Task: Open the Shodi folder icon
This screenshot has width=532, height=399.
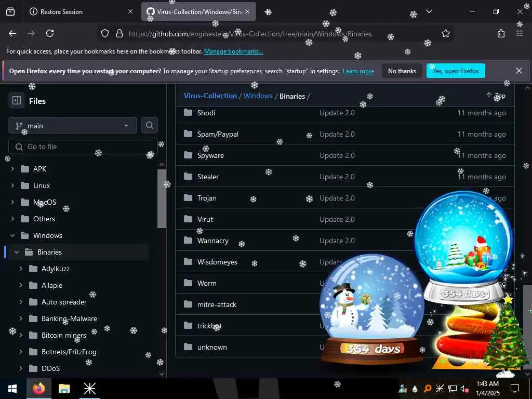Action: pos(188,112)
